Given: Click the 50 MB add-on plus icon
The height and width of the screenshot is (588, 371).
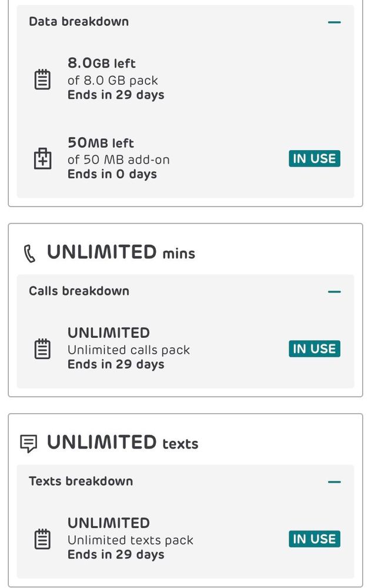Looking at the screenshot, I should point(42,159).
